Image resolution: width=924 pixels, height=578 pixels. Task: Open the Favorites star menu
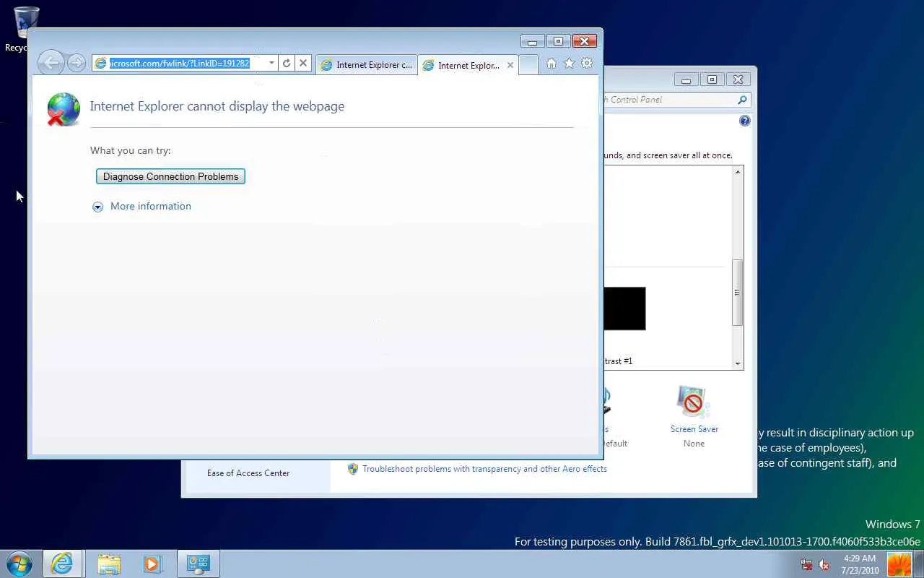(x=569, y=64)
